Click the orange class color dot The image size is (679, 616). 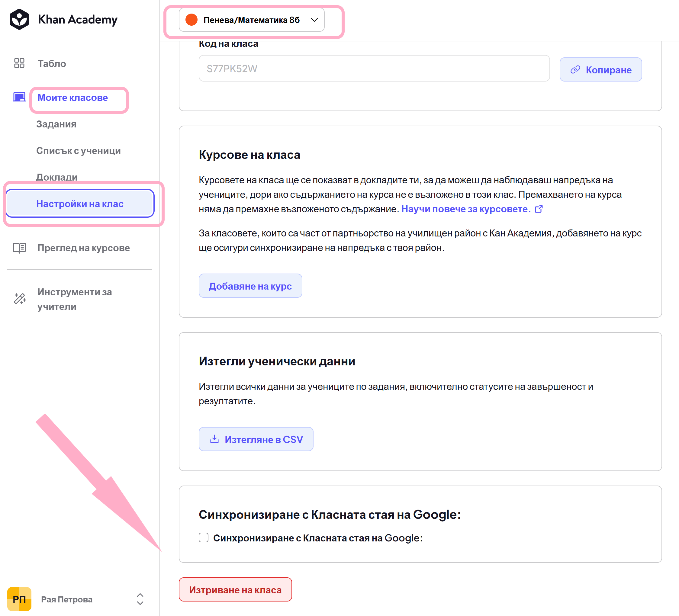point(191,20)
